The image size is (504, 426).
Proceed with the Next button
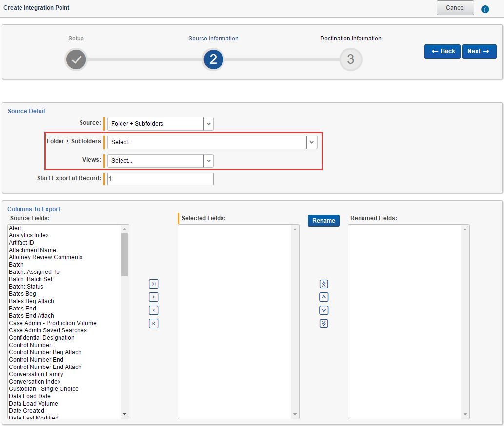pos(479,51)
